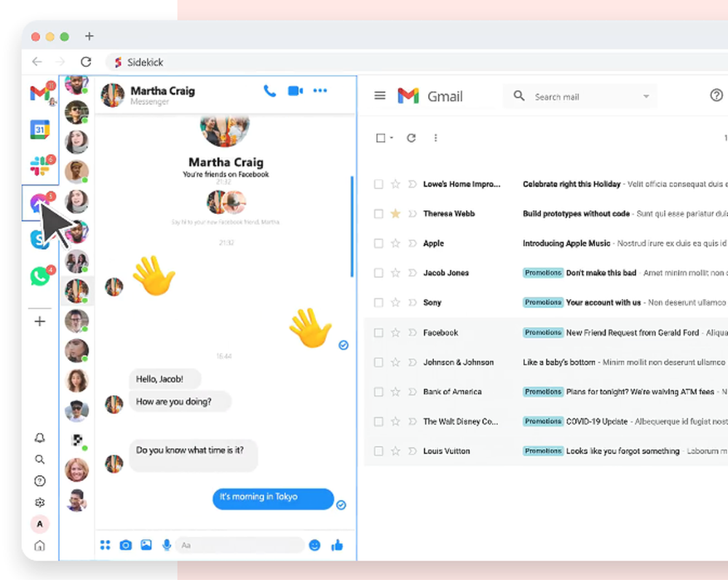Open select-all dropdown arrow in Gmail
728x580 pixels.
point(392,138)
